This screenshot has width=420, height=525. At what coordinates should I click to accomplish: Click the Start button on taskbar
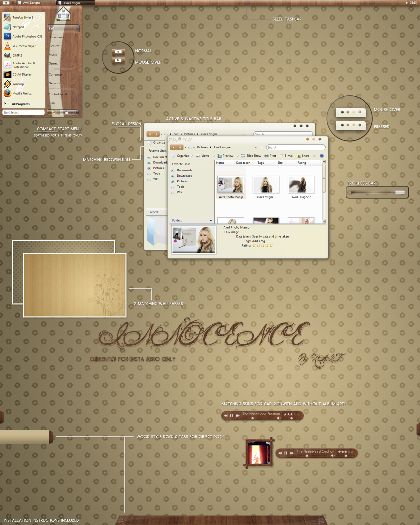tap(6, 3)
